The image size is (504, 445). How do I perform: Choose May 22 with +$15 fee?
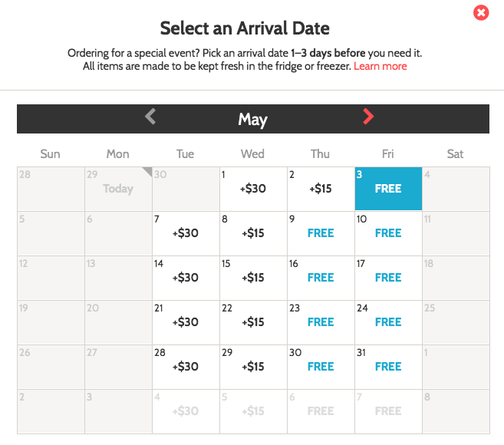(x=253, y=322)
